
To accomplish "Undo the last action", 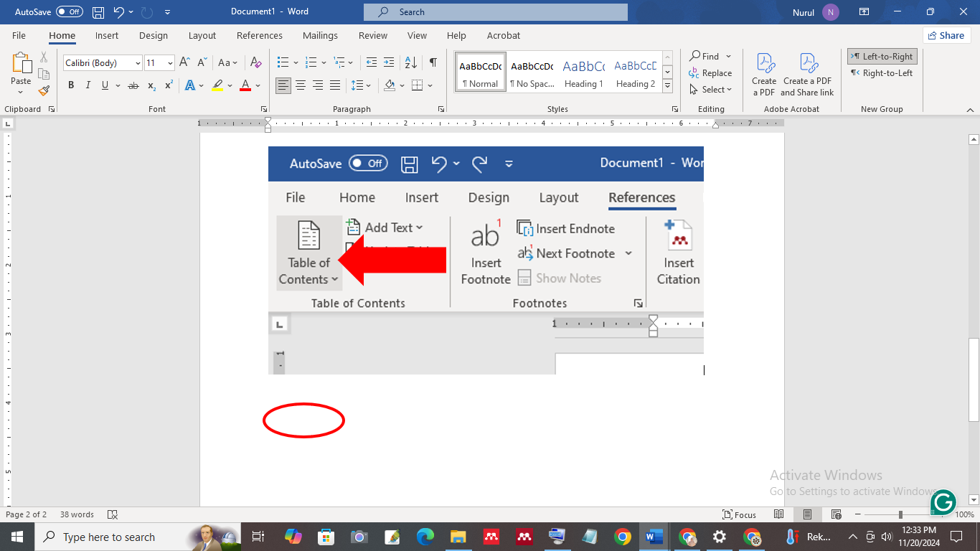I will (119, 12).
